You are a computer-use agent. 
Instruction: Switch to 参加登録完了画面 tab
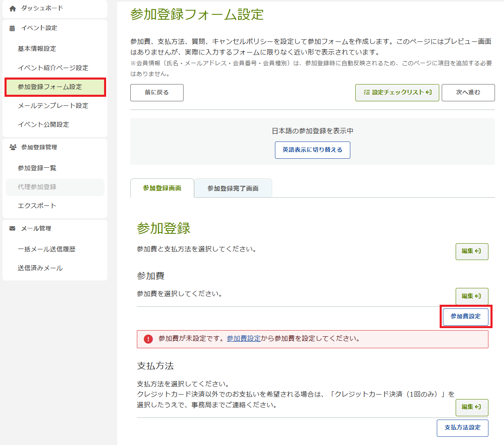pos(233,188)
